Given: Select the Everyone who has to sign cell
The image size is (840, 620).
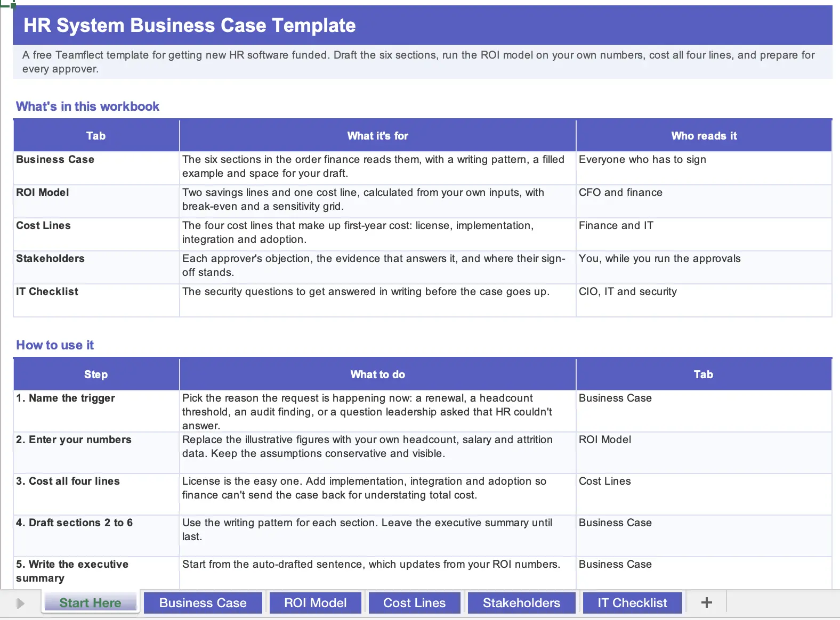Looking at the screenshot, I should point(704,168).
